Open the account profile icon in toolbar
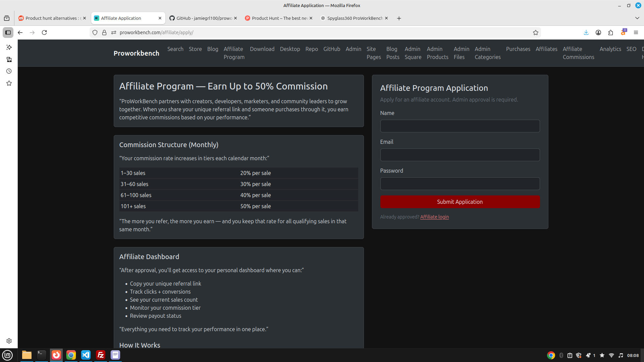The height and width of the screenshot is (362, 644). tap(598, 33)
